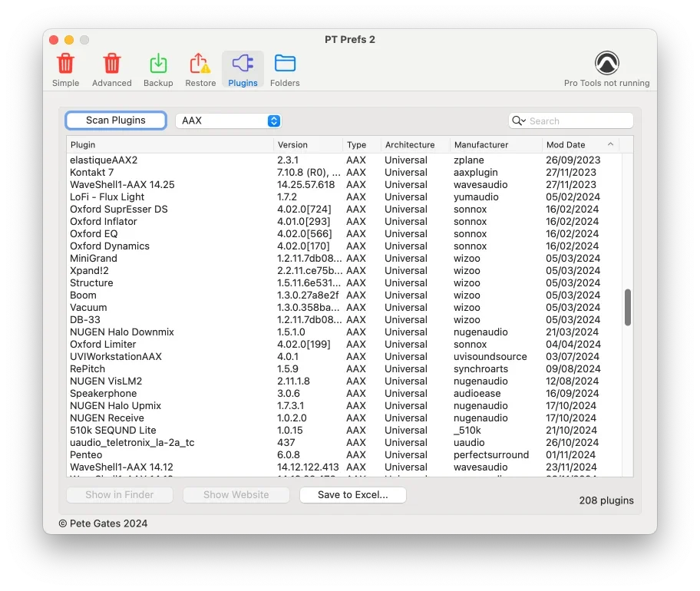Click the zplane manufacturer cell
The width and height of the screenshot is (700, 591).
click(469, 160)
